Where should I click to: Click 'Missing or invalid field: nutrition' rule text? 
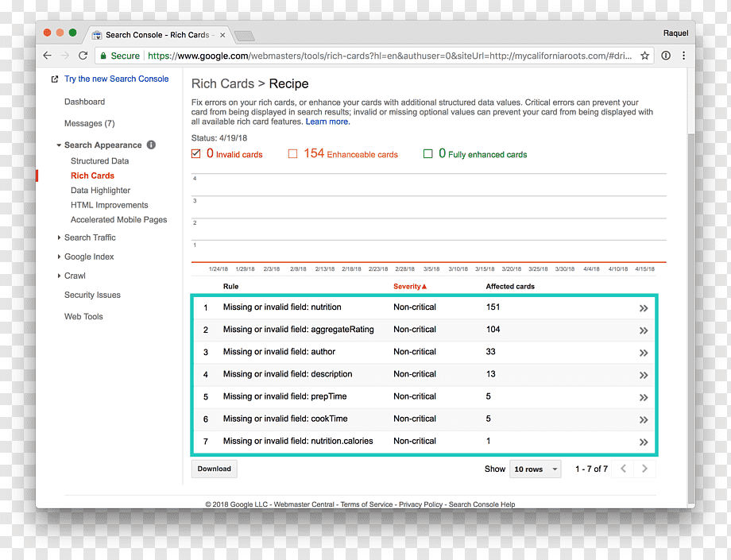click(x=282, y=307)
